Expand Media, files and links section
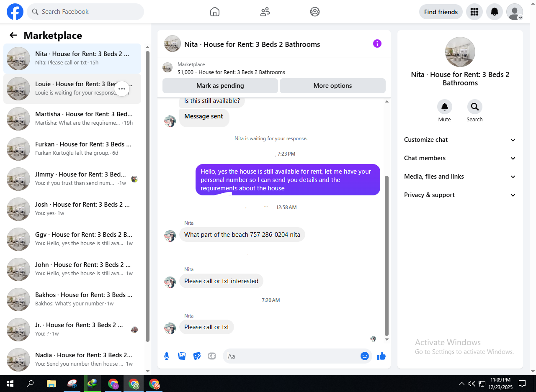The height and width of the screenshot is (392, 536). pos(460,177)
